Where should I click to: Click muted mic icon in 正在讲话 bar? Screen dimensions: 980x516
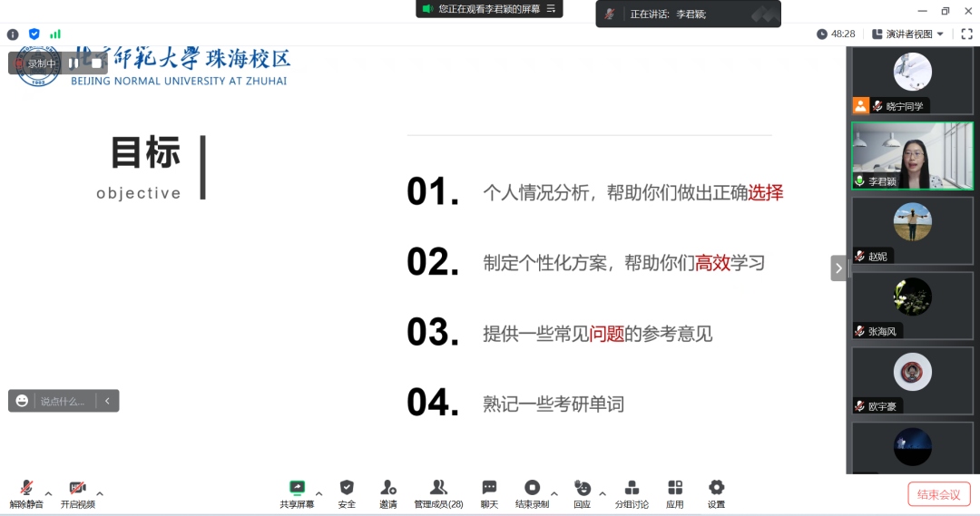tap(610, 14)
